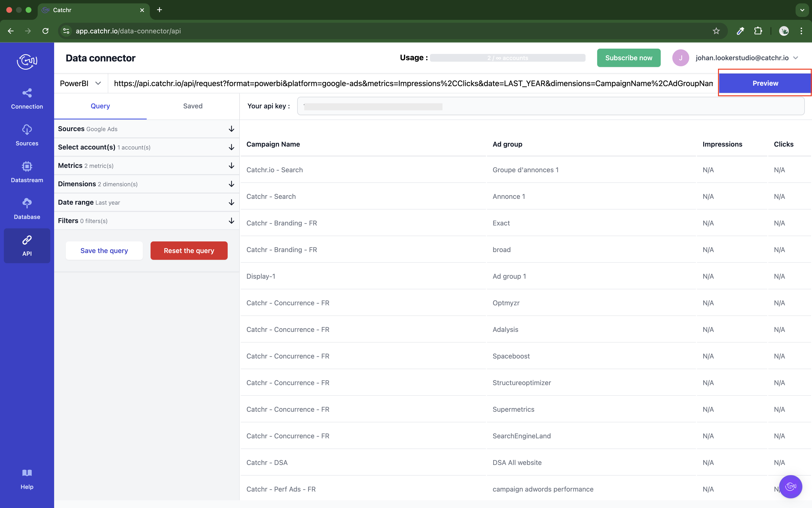Click the user avatar J circle

coord(681,58)
